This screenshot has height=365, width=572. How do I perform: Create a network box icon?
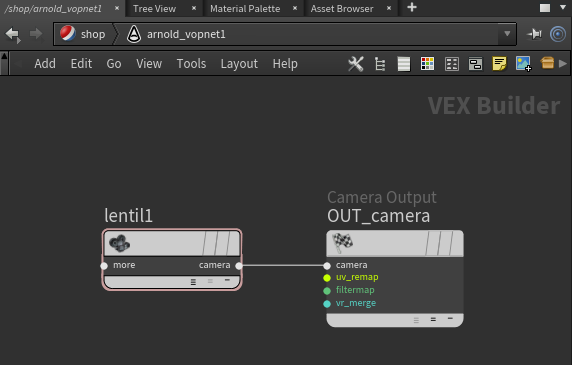[x=475, y=64]
